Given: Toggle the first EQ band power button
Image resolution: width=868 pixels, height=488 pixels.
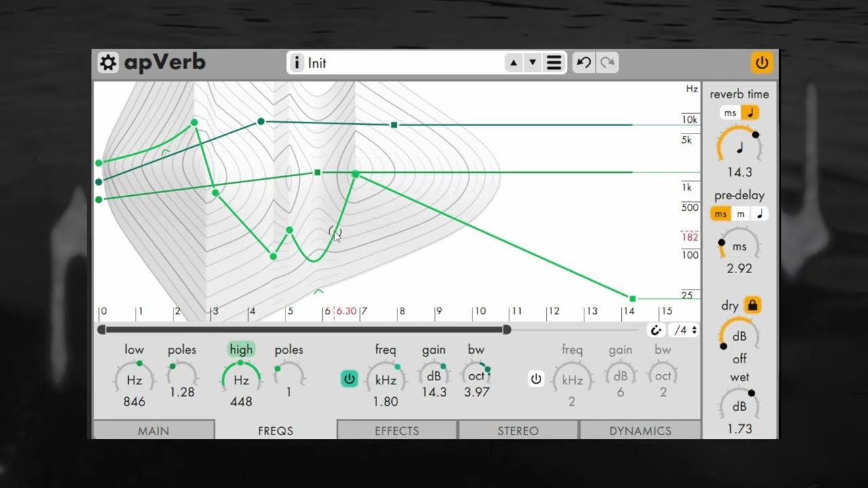Looking at the screenshot, I should [349, 379].
